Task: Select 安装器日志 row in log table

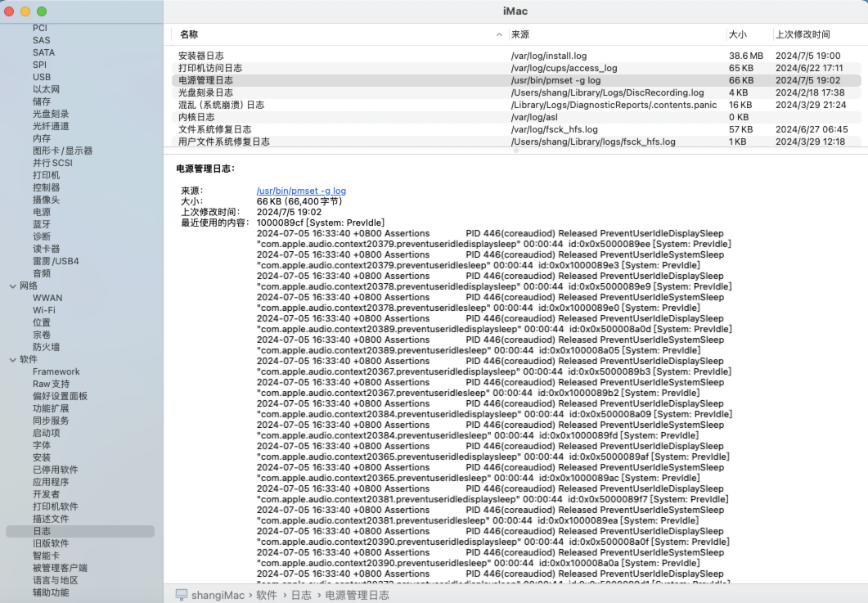Action: click(x=200, y=56)
